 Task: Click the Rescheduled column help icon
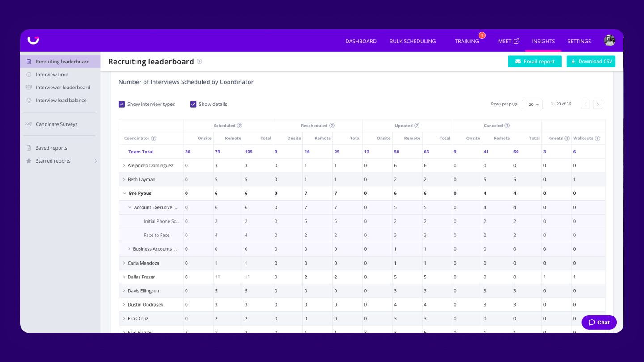coord(332,126)
